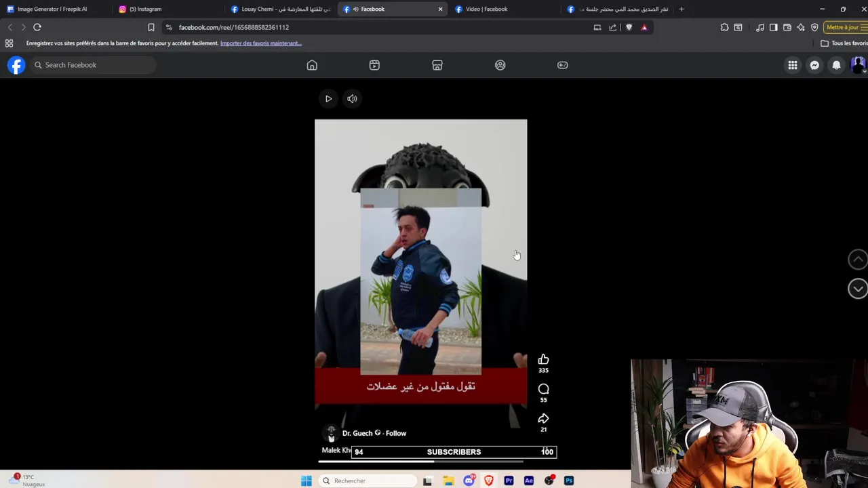
Task: Mute the reel audio with speaker icon
Action: click(x=352, y=99)
